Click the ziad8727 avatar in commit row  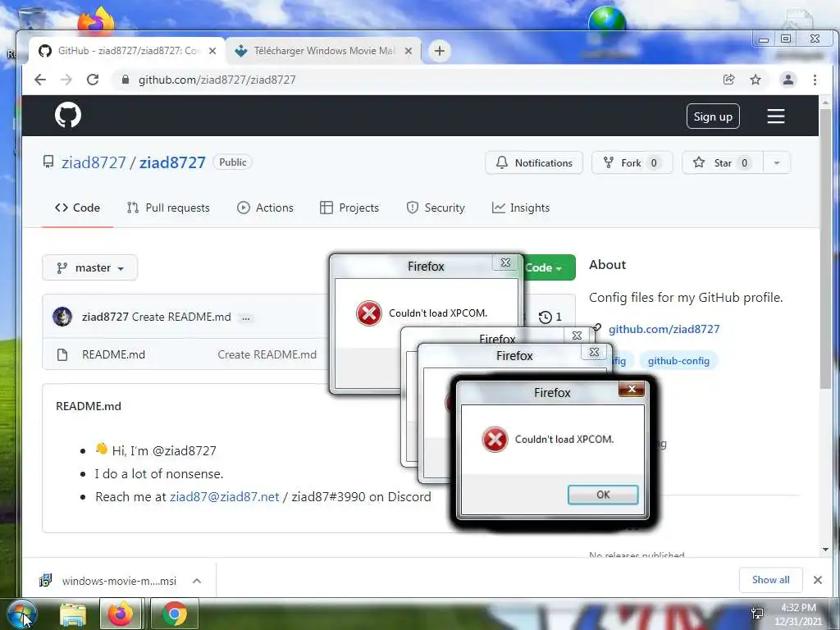tap(62, 317)
